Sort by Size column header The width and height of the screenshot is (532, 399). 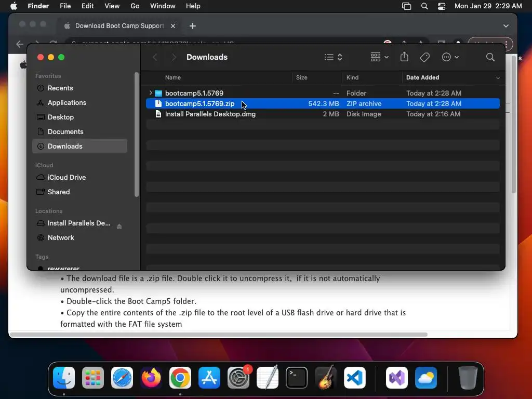pos(301,78)
